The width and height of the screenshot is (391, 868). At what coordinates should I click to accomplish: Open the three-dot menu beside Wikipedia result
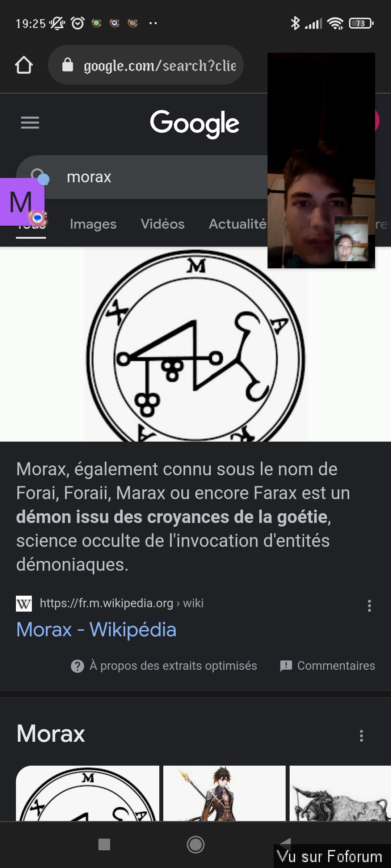click(x=369, y=606)
